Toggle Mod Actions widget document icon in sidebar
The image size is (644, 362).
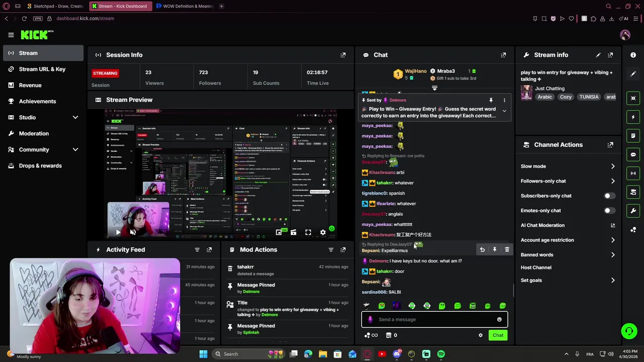click(x=633, y=136)
